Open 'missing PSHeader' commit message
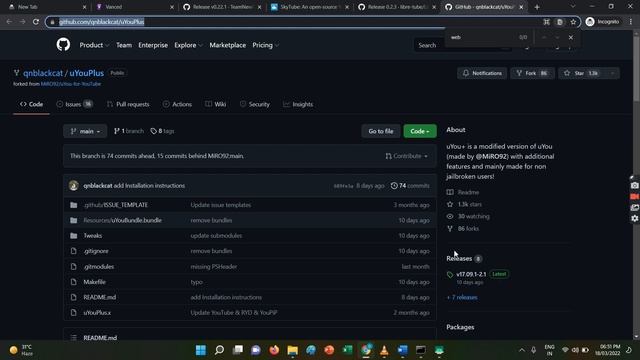Viewport: 640px width, 360px height. click(213, 267)
